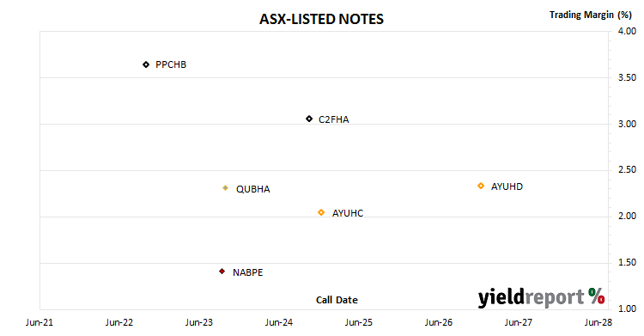Select the AYUHD text label
The width and height of the screenshot is (644, 336).
point(507,186)
